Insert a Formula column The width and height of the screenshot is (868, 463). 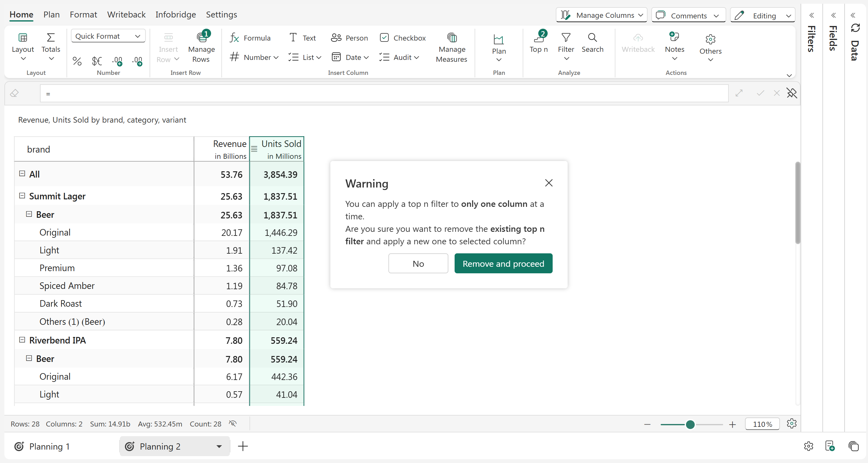tap(250, 38)
